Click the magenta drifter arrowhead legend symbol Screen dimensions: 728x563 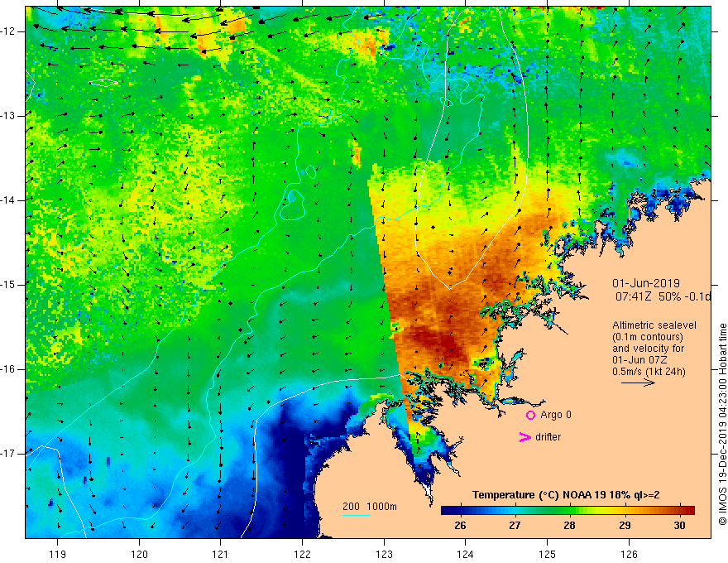pos(524,437)
